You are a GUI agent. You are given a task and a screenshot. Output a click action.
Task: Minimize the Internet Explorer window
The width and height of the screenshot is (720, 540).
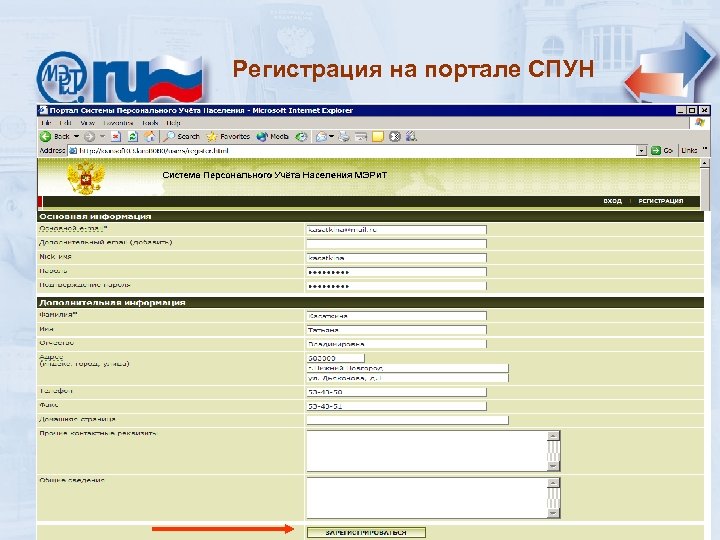point(681,110)
